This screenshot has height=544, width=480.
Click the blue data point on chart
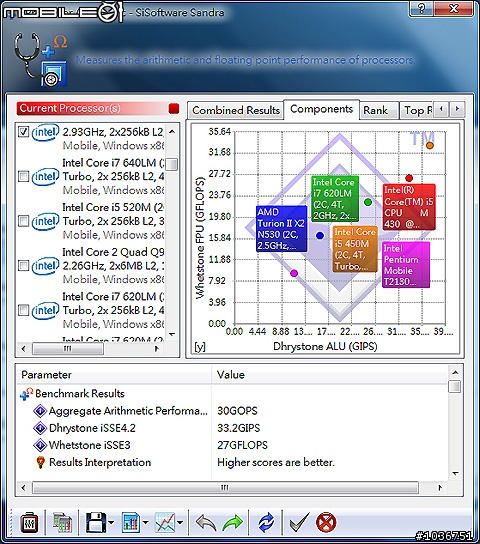pyautogui.click(x=320, y=236)
